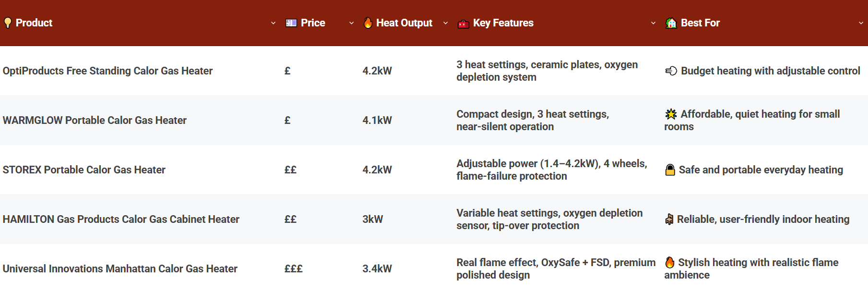The width and height of the screenshot is (868, 293).
Task: Open the Product column sort dropdown
Action: (273, 23)
